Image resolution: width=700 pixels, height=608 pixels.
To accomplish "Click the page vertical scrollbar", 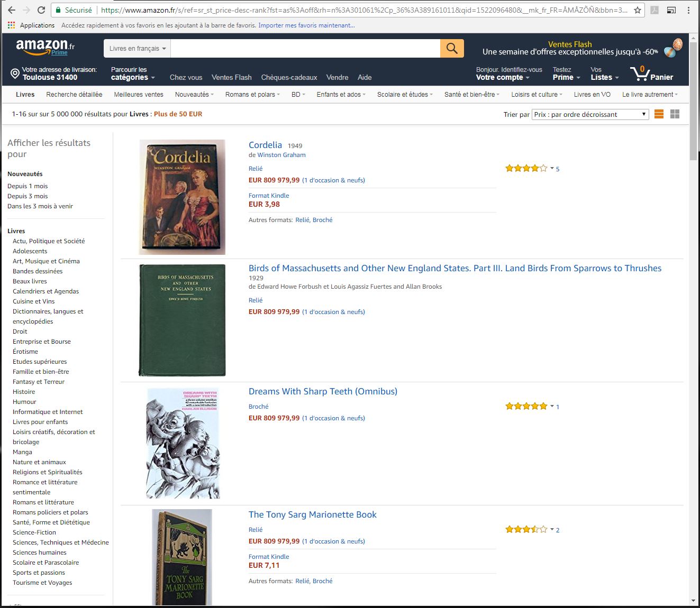I will (x=693, y=317).
